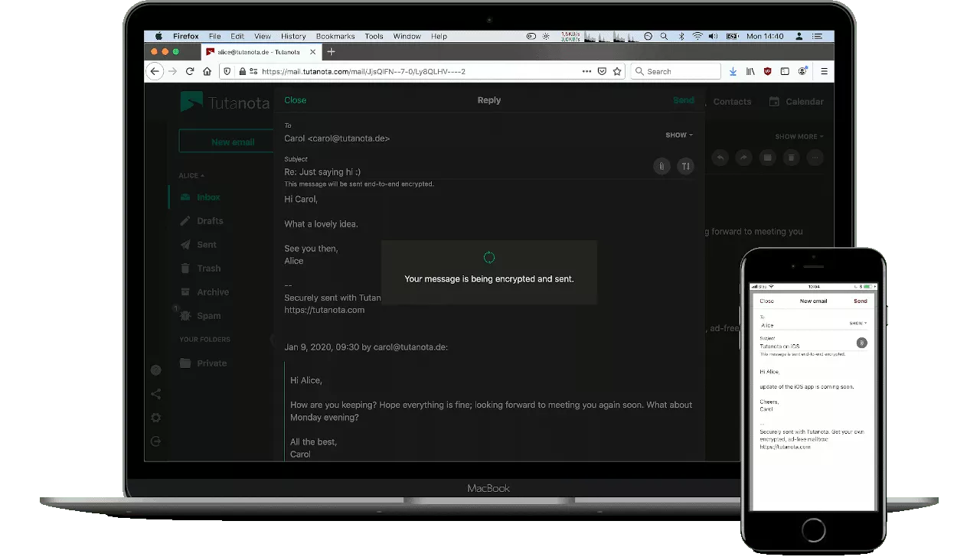The image size is (980, 560).
Task: Tap Close on the phone screen
Action: (x=766, y=301)
